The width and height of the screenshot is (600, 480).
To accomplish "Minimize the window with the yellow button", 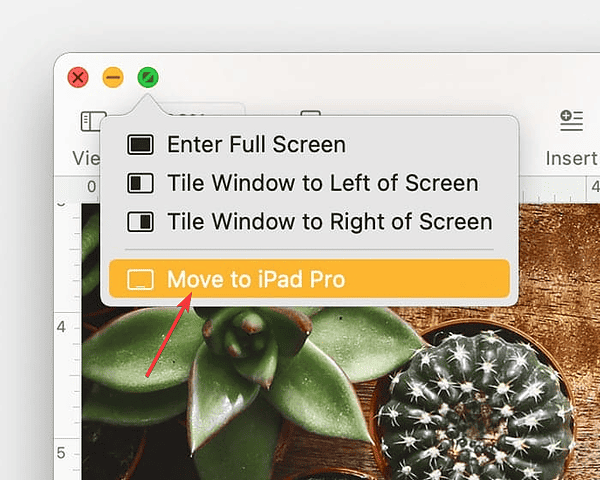I will coord(113,77).
